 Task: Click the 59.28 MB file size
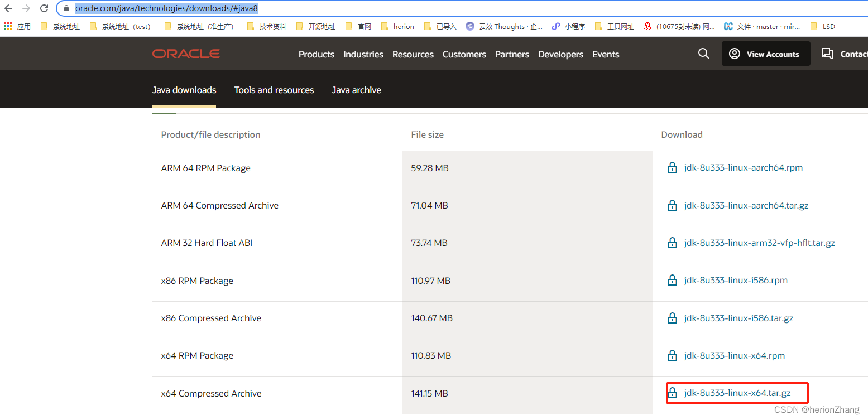click(x=430, y=168)
